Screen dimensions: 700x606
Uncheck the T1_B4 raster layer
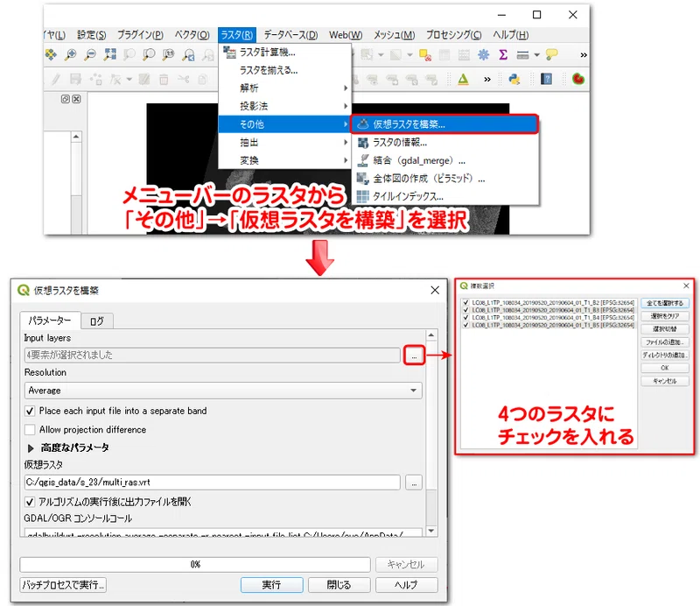(x=466, y=317)
